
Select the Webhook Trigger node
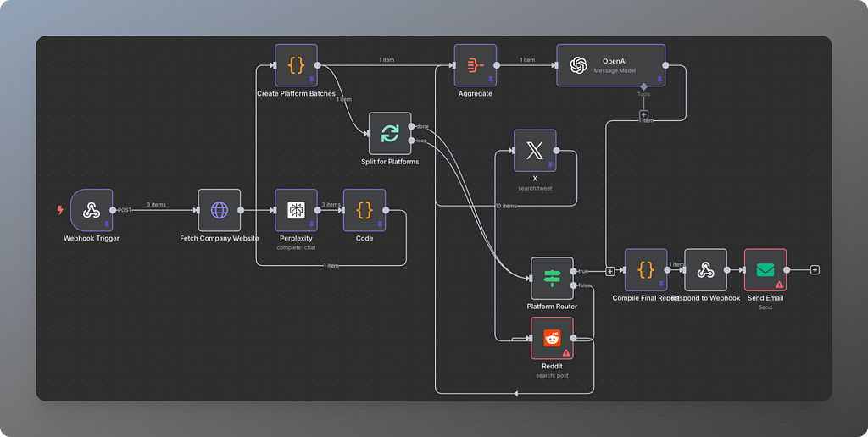[92, 210]
